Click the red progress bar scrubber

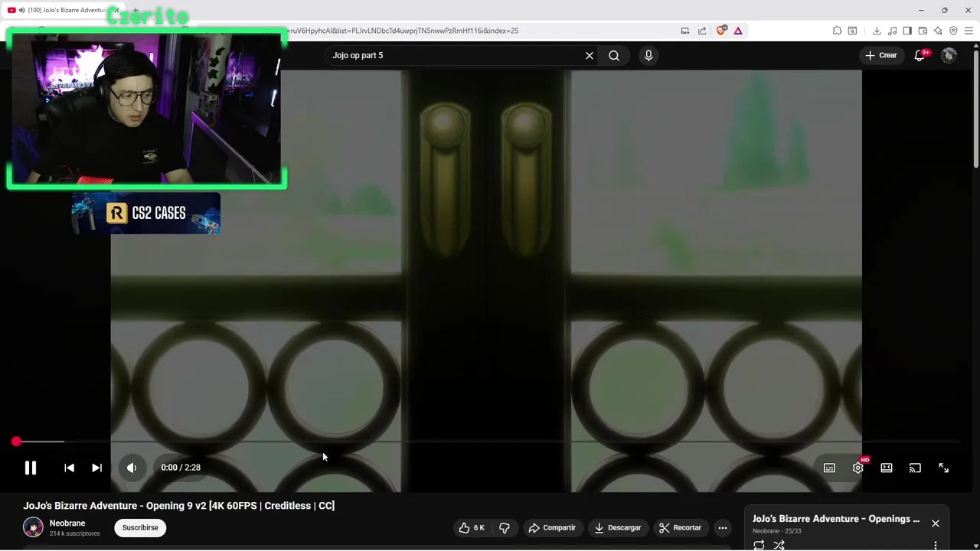[x=16, y=442]
